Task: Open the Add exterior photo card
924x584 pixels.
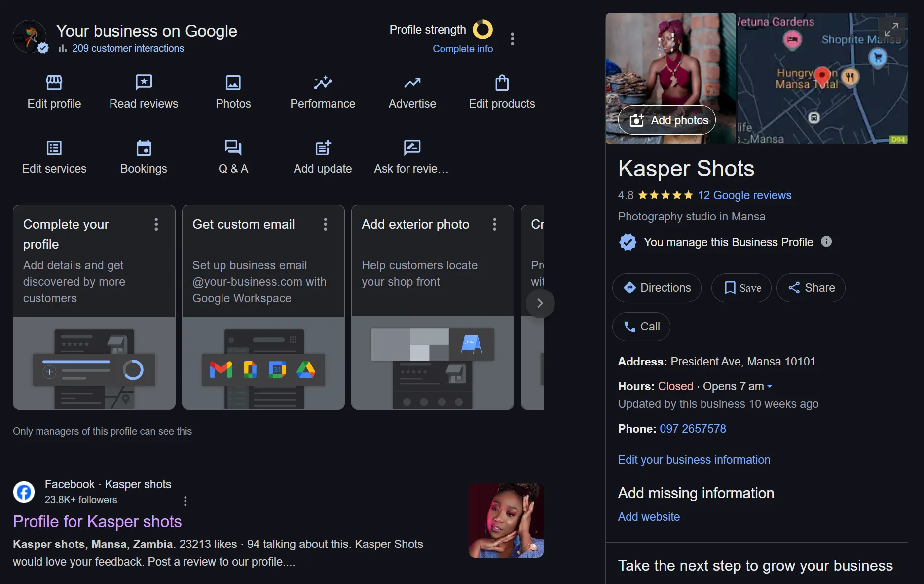Action: [x=433, y=307]
